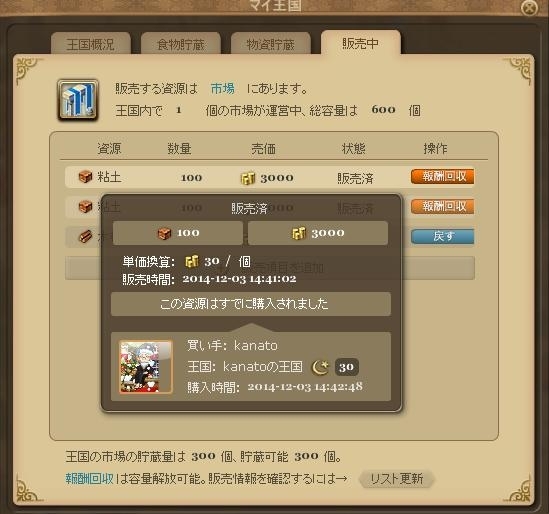This screenshot has width=549, height=514.
Task: Click clay icon in first resource row
Action: [85, 177]
